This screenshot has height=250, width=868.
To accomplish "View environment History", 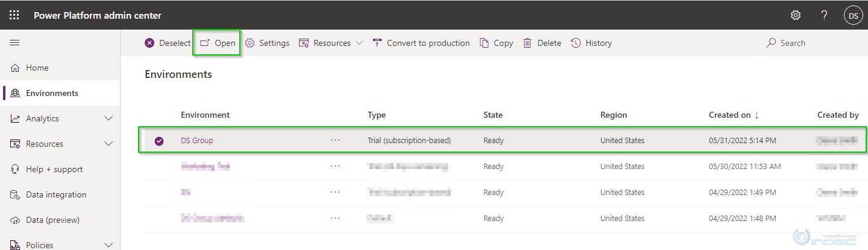I will (x=591, y=43).
